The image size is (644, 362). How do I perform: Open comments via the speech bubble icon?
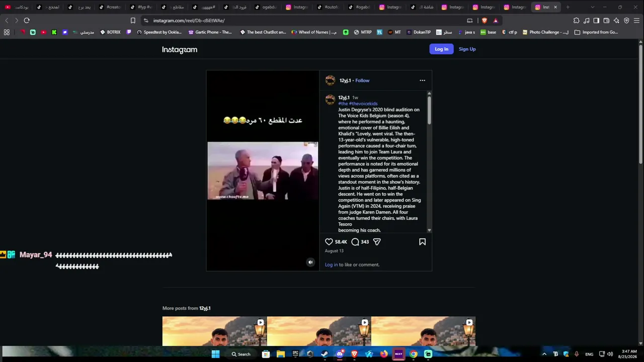(x=355, y=242)
